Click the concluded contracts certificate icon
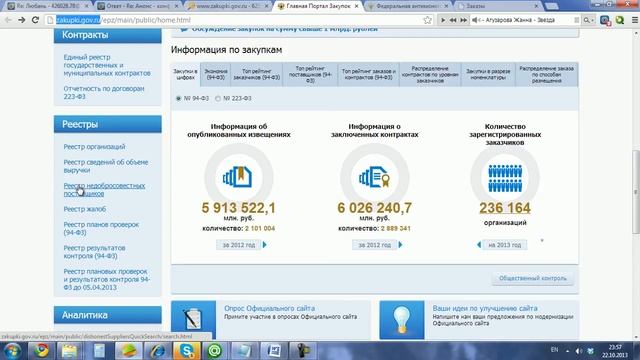Image resolution: width=640 pixels, height=360 pixels. coord(374,177)
